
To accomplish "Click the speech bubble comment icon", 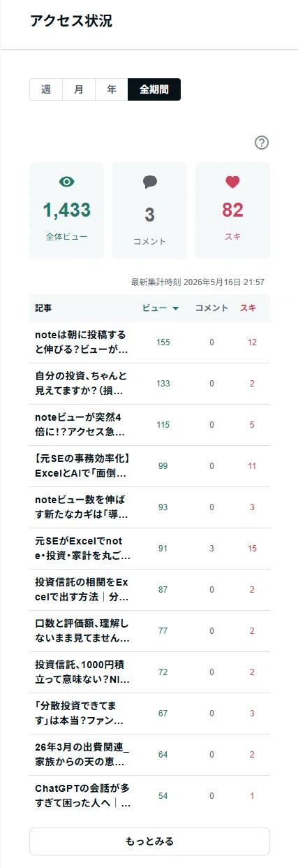I will [x=150, y=182].
